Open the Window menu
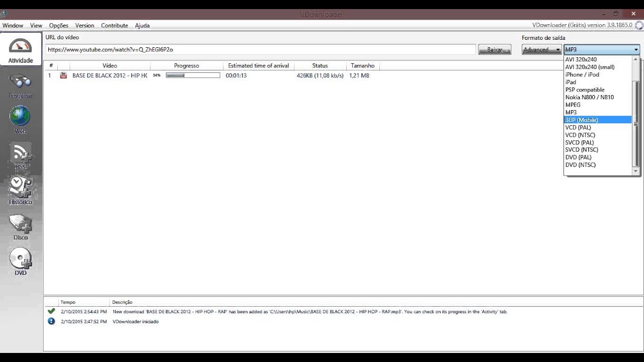This screenshot has width=644, height=362. (13, 26)
